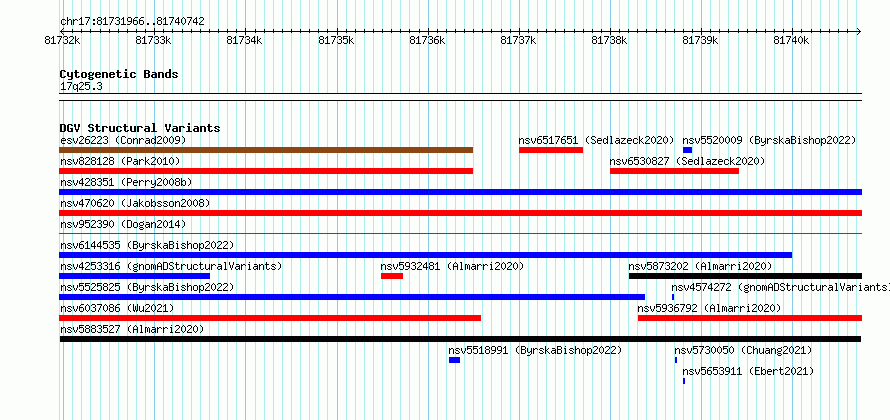Click the 81739k ruler tick label
The height and width of the screenshot is (420, 890).
coord(700,40)
